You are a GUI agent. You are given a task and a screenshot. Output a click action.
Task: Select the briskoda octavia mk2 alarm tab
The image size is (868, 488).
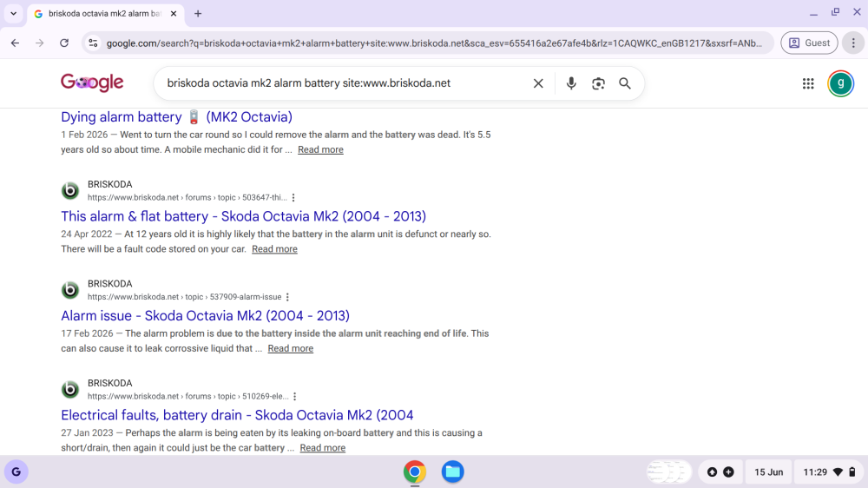pyautogui.click(x=105, y=13)
